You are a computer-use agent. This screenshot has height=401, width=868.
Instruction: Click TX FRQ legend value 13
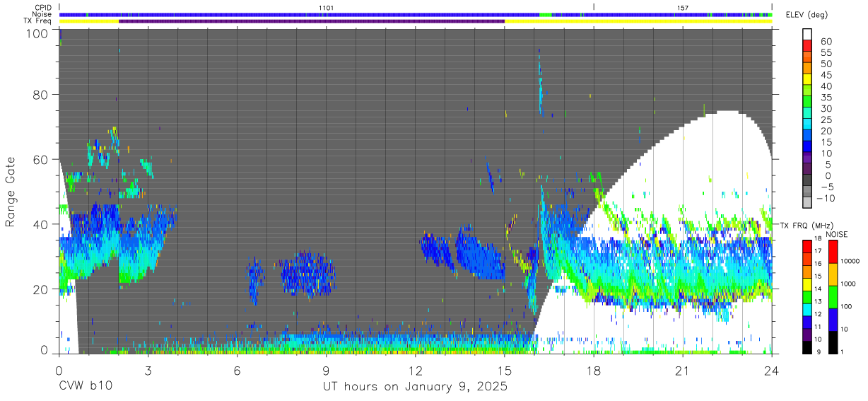(x=817, y=301)
